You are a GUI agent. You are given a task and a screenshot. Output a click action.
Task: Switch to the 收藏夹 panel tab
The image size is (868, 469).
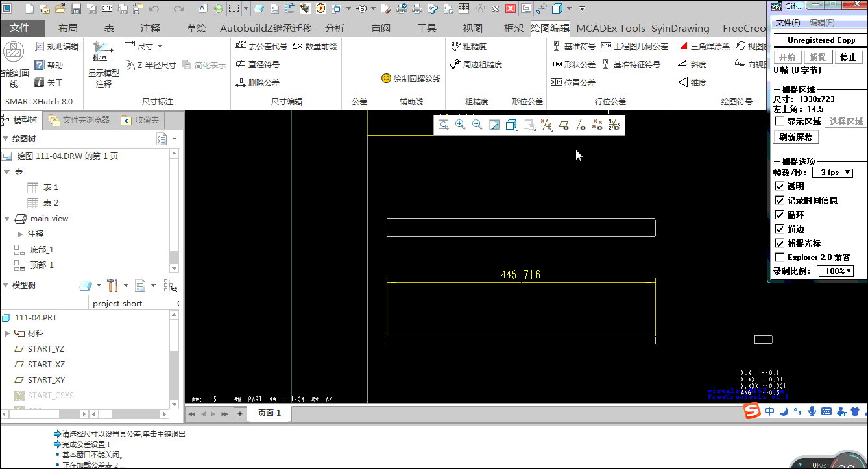[140, 121]
